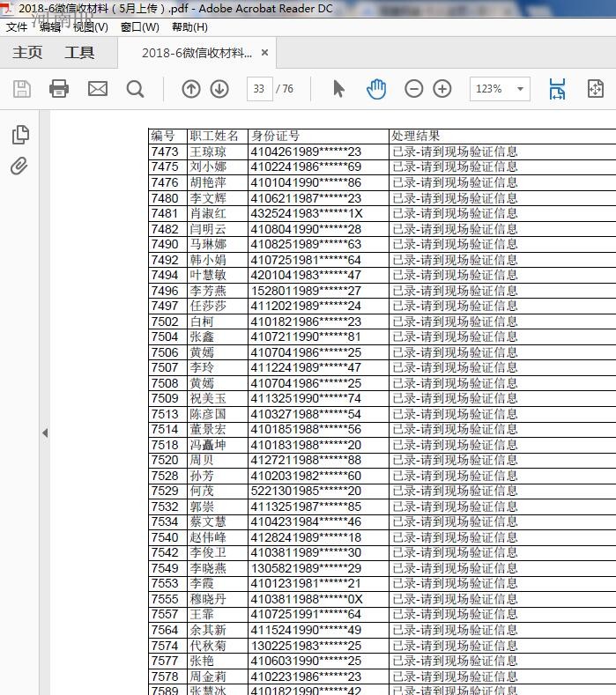Click the name 刘小娜
616x695 pixels.
pos(208,167)
